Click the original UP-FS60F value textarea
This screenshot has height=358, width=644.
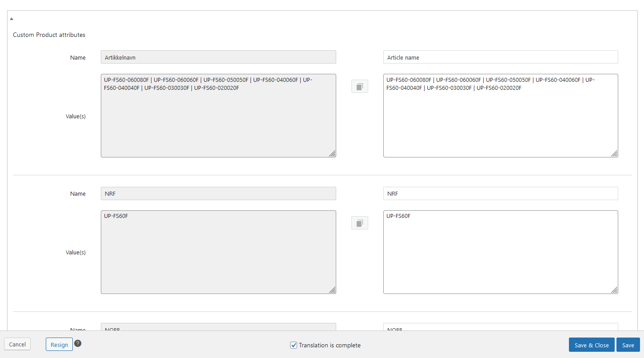[x=219, y=252]
